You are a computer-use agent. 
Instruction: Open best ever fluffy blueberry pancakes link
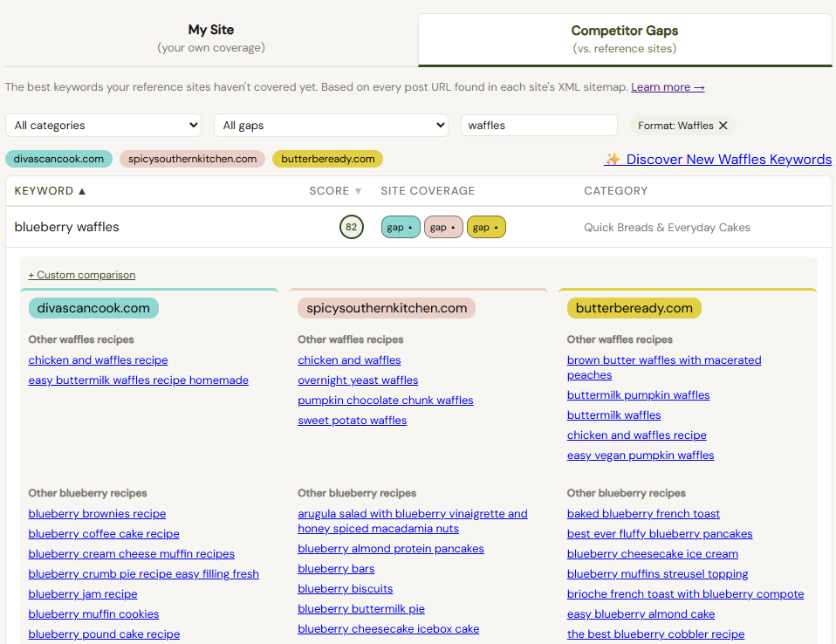pyautogui.click(x=660, y=534)
